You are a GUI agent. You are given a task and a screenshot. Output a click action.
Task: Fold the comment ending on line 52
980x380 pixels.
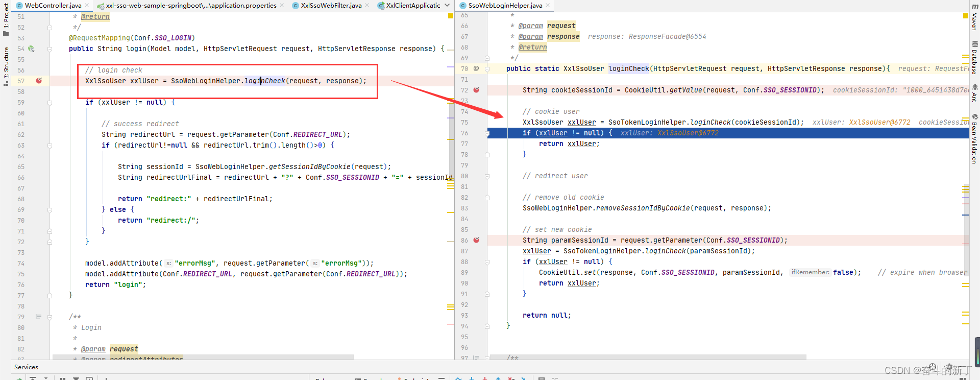50,28
